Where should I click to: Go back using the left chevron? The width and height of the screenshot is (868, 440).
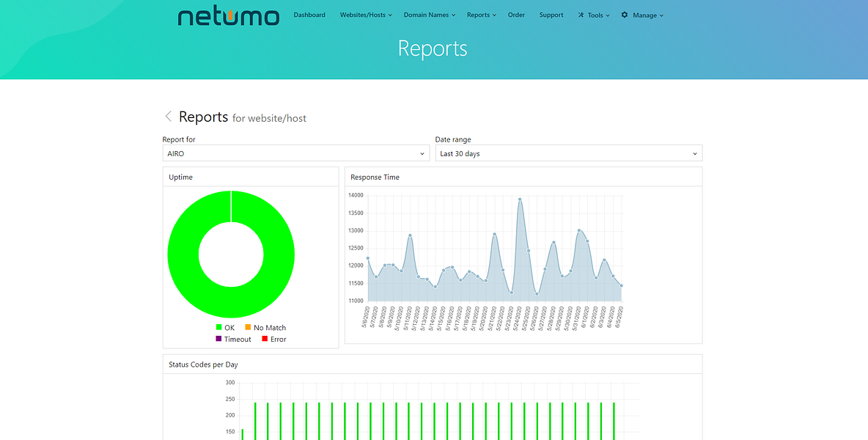(169, 116)
